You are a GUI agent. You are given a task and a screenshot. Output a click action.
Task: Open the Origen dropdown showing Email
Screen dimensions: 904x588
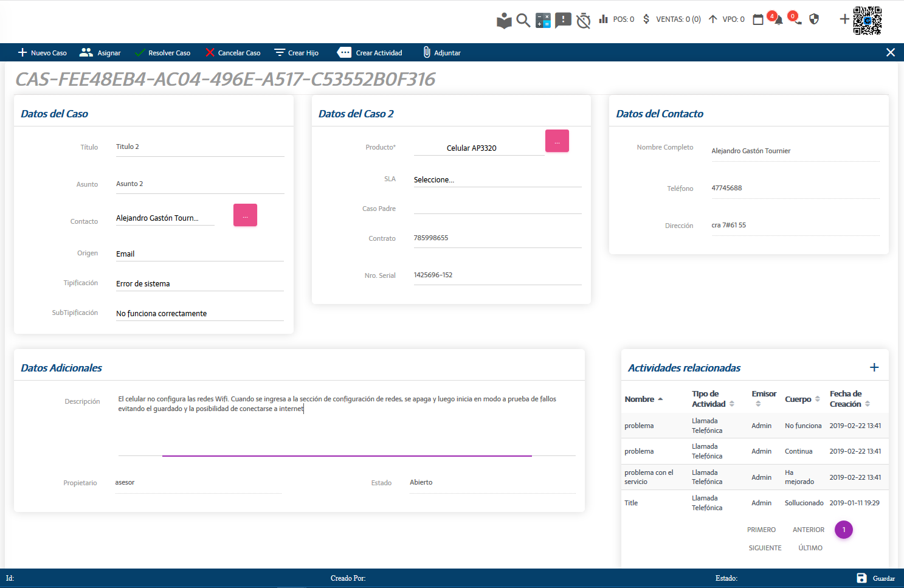pyautogui.click(x=199, y=254)
